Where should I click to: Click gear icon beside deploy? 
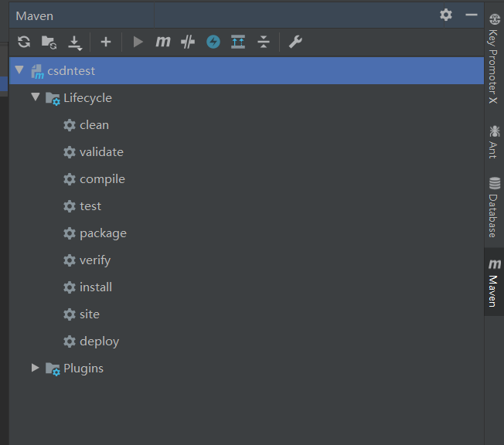70,341
